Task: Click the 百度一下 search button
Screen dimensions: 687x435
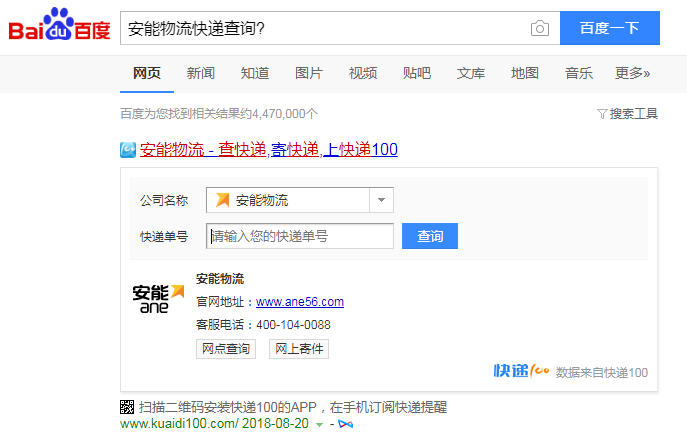Action: point(609,28)
